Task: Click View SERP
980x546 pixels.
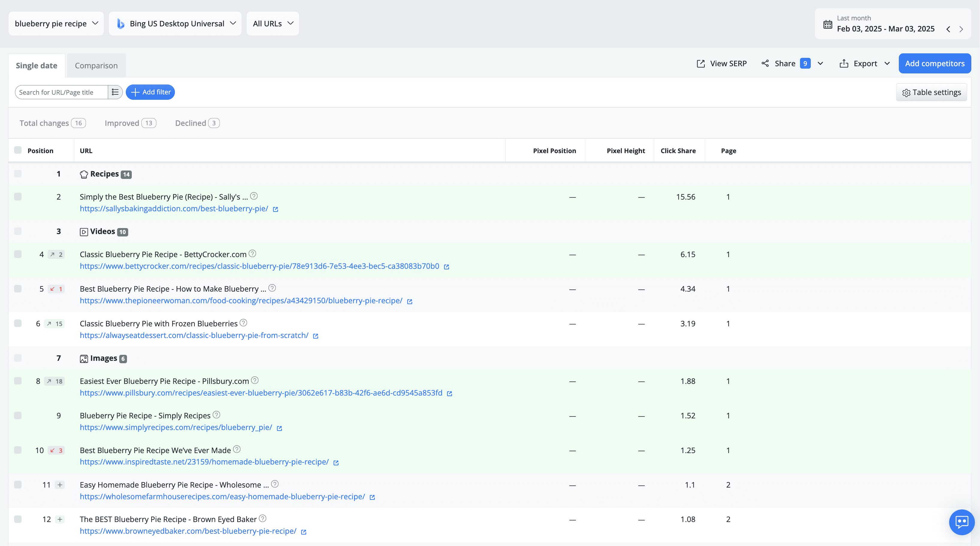Action: 721,64
